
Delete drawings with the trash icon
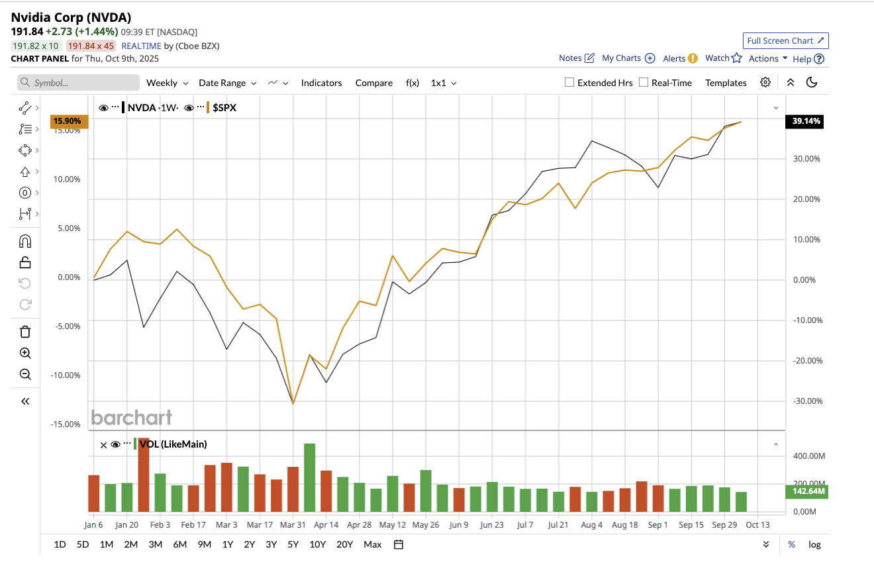click(x=25, y=332)
